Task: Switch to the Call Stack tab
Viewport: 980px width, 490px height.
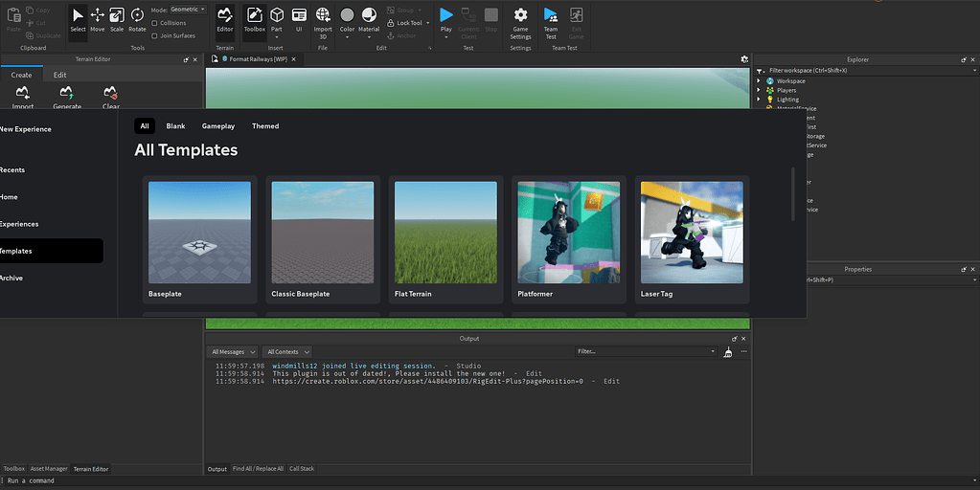Action: [302, 469]
